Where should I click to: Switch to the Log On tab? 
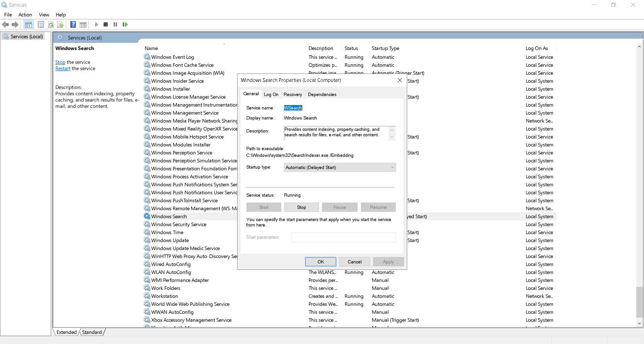(x=271, y=94)
